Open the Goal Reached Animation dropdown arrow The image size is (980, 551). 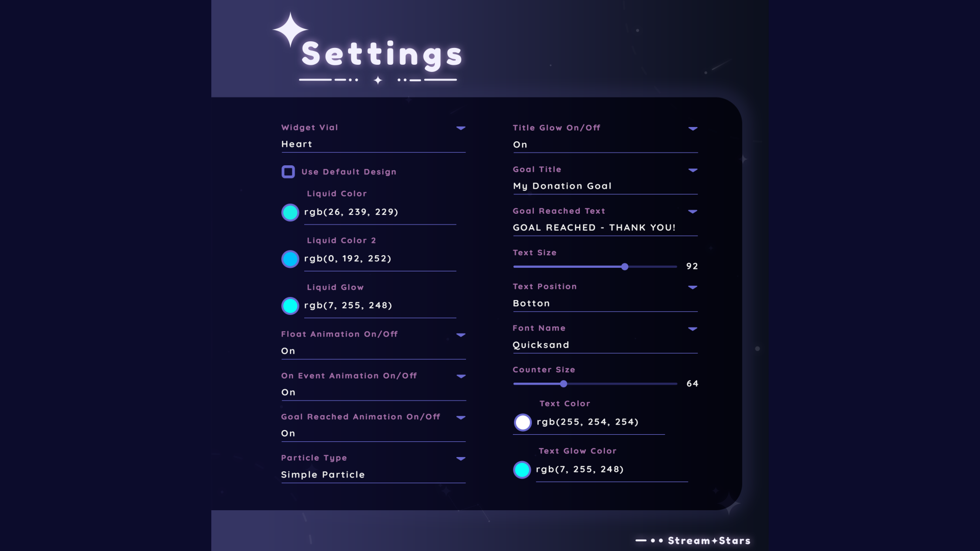point(461,417)
